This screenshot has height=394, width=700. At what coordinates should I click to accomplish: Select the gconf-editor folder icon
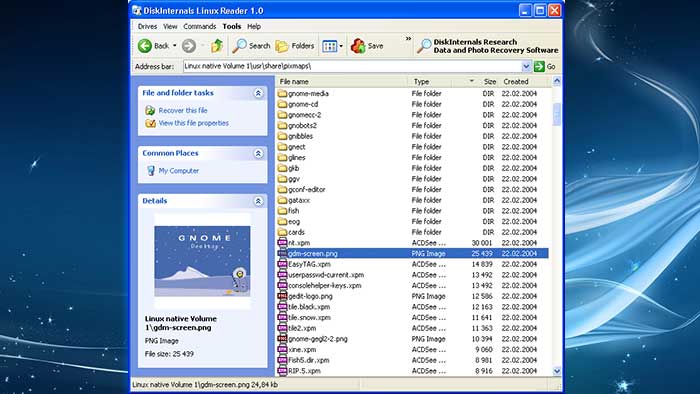282,189
